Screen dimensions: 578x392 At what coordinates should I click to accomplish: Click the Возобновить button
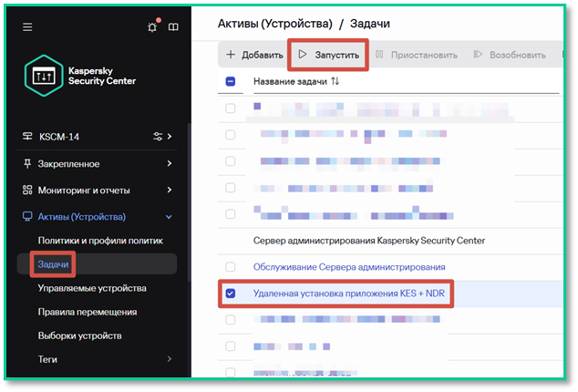click(510, 55)
